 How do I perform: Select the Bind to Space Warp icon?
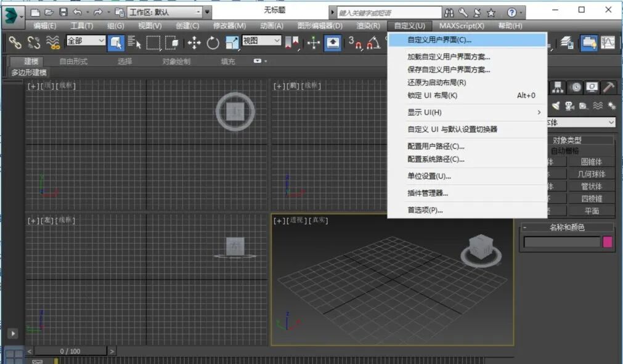(x=52, y=42)
